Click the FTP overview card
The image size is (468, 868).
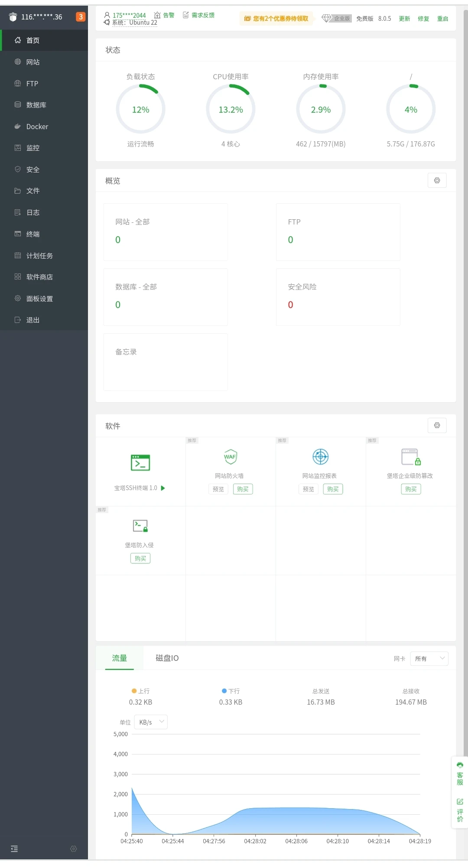[x=338, y=232]
